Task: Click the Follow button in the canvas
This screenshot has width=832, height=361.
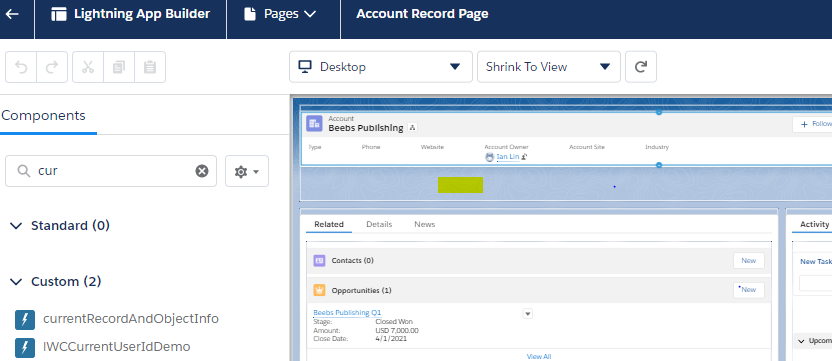Action: (812, 124)
